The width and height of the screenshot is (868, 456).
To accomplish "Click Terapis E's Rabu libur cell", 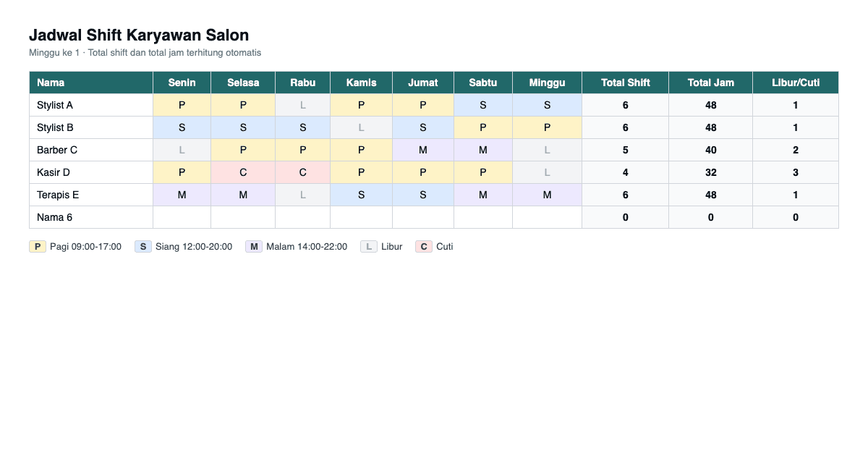I will 302,195.
